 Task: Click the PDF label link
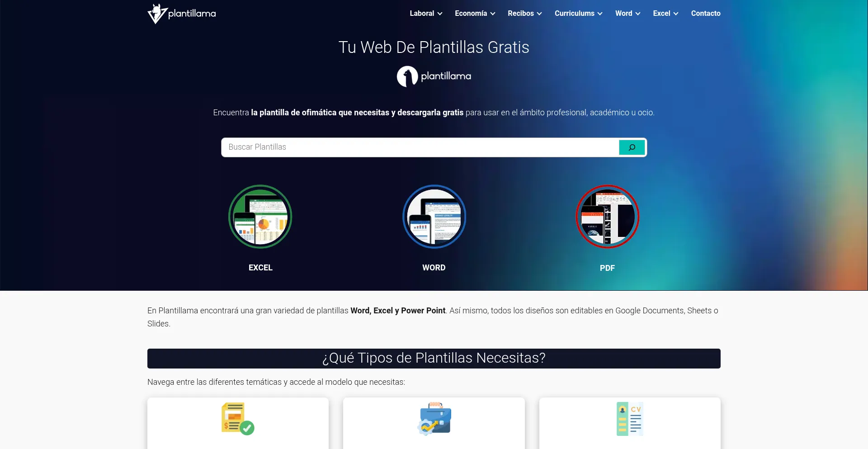pos(607,268)
